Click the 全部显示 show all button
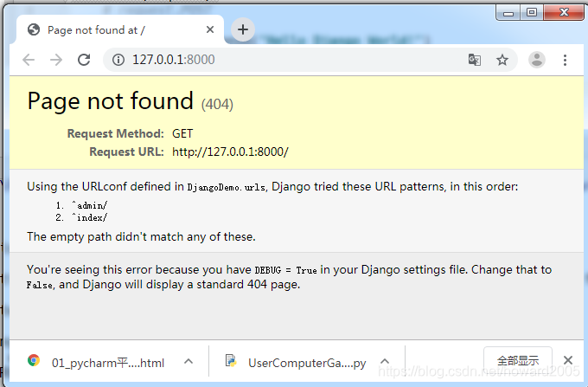The width and height of the screenshot is (588, 387). 518,361
